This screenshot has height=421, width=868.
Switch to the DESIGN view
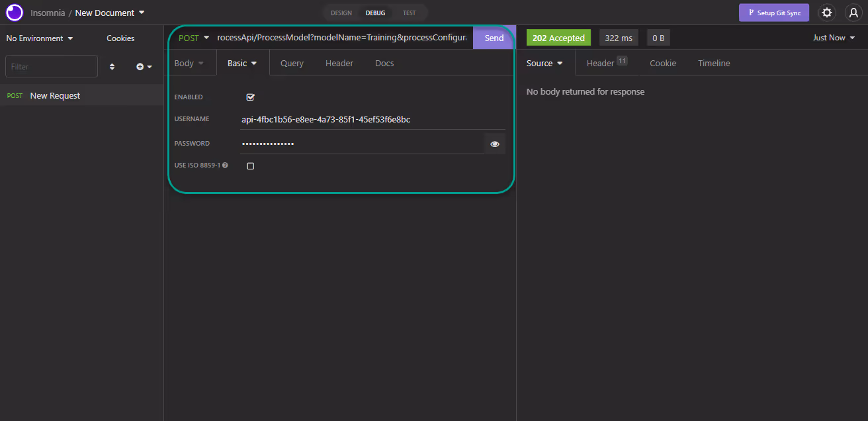pos(341,13)
